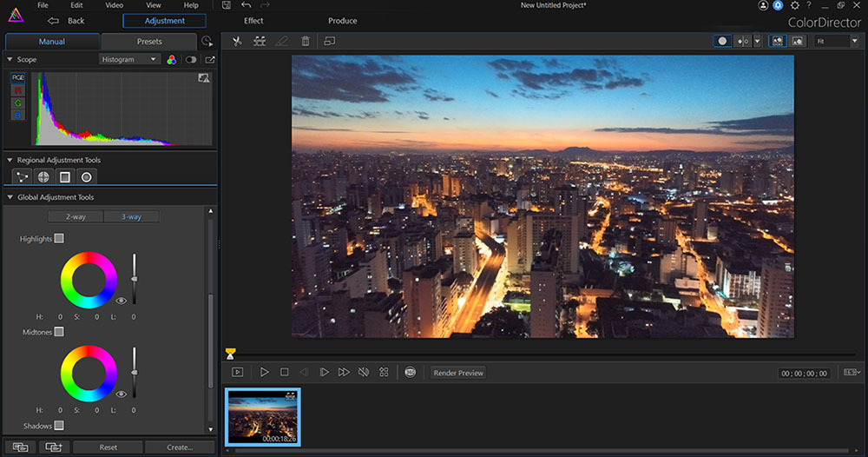Open the preview quality dropdown near timecode

pos(852,372)
